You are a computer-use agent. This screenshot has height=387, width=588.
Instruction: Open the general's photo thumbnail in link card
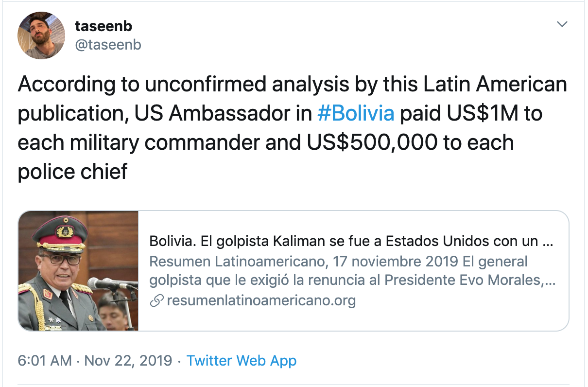pos(79,271)
